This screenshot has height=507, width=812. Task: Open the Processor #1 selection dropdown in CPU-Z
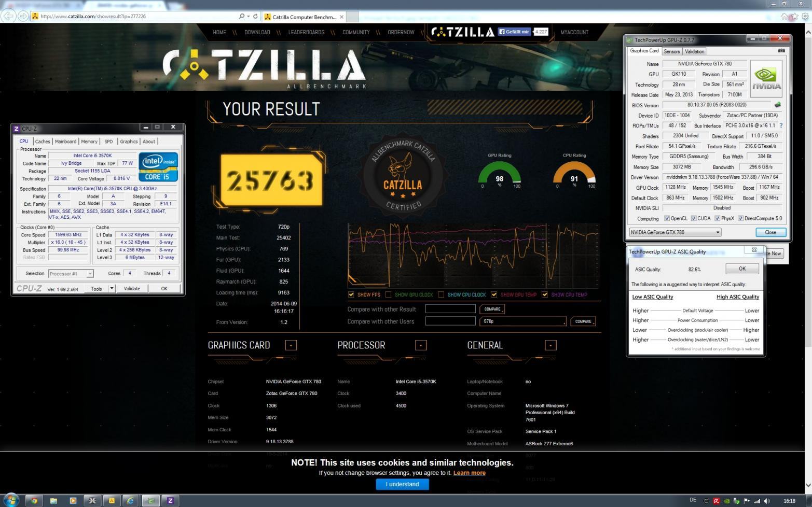[x=71, y=274]
